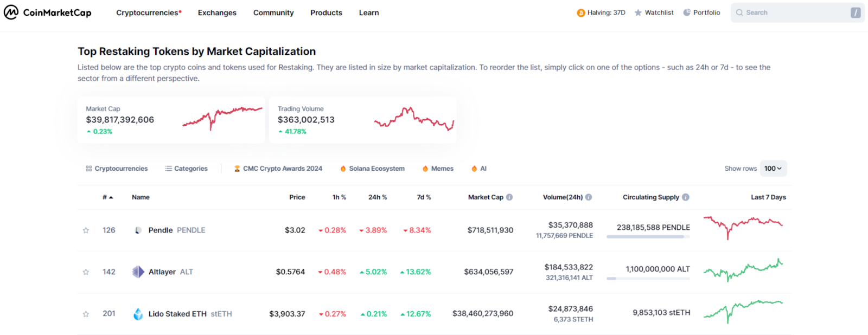Open the Pendle PENDLE coin page

169,230
